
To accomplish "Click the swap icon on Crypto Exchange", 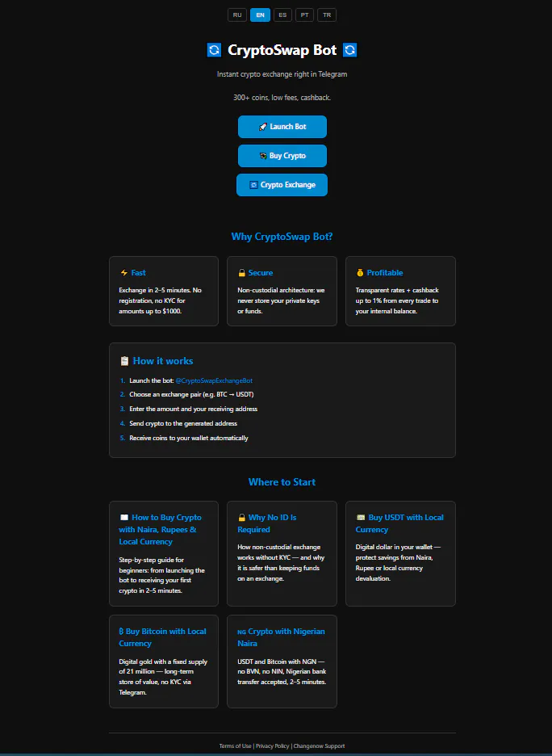I will [253, 185].
